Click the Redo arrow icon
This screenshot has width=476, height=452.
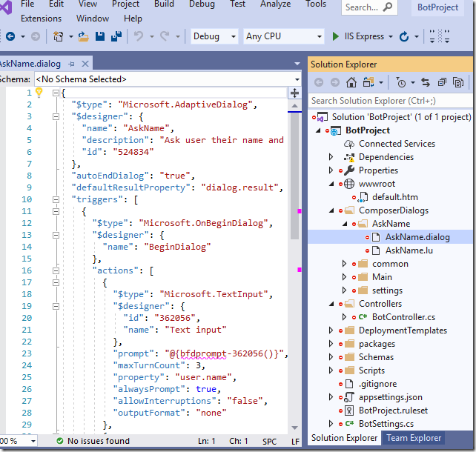click(x=165, y=36)
